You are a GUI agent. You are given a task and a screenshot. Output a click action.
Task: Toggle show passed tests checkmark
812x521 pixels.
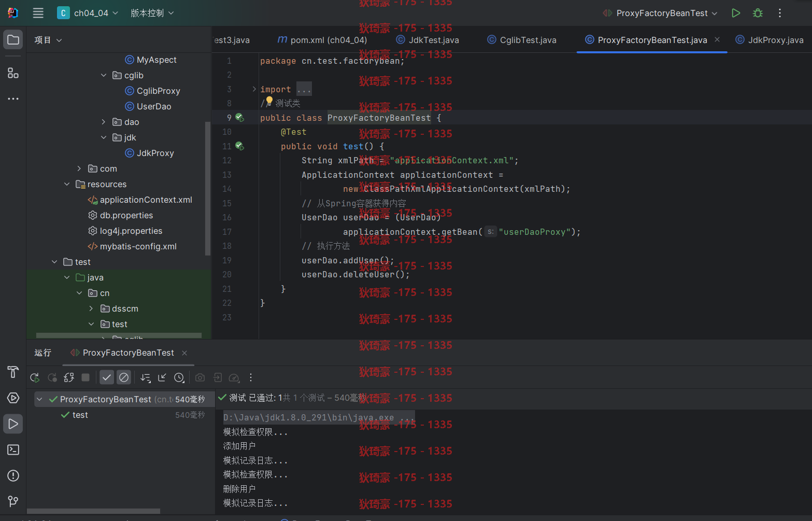(x=107, y=377)
